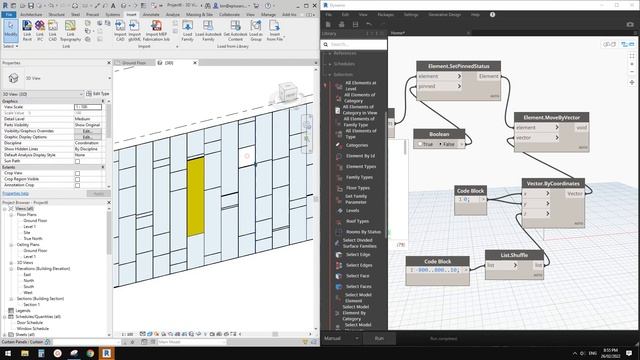The width and height of the screenshot is (640, 360).
Task: Click the Undo icon in Dynamo toolbar
Action: pos(369,24)
